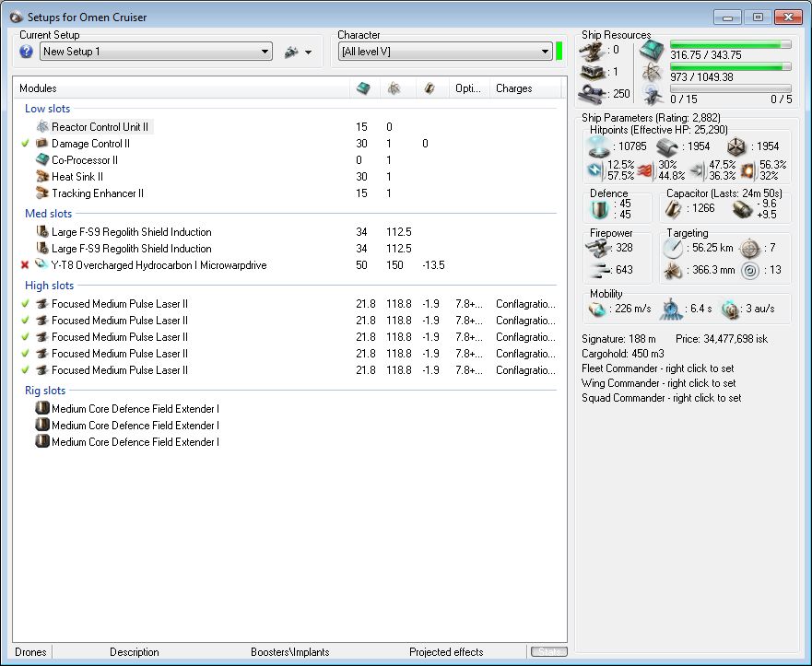812x666 pixels.
Task: Click the Price: 34,477,698 isk text
Action: (x=722, y=339)
